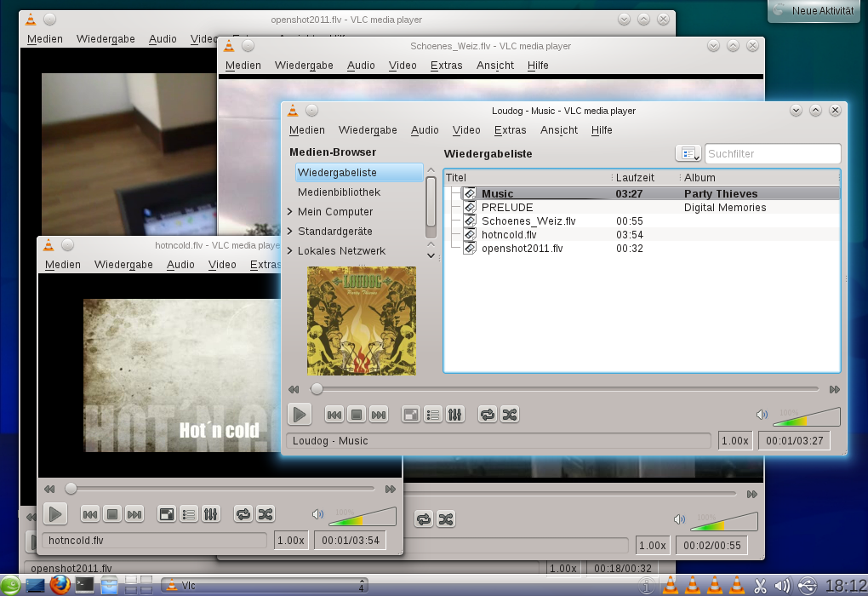Screen dimensions: 868x596
Task: Toggle playlist in hotncold.flv window
Action: (188, 514)
